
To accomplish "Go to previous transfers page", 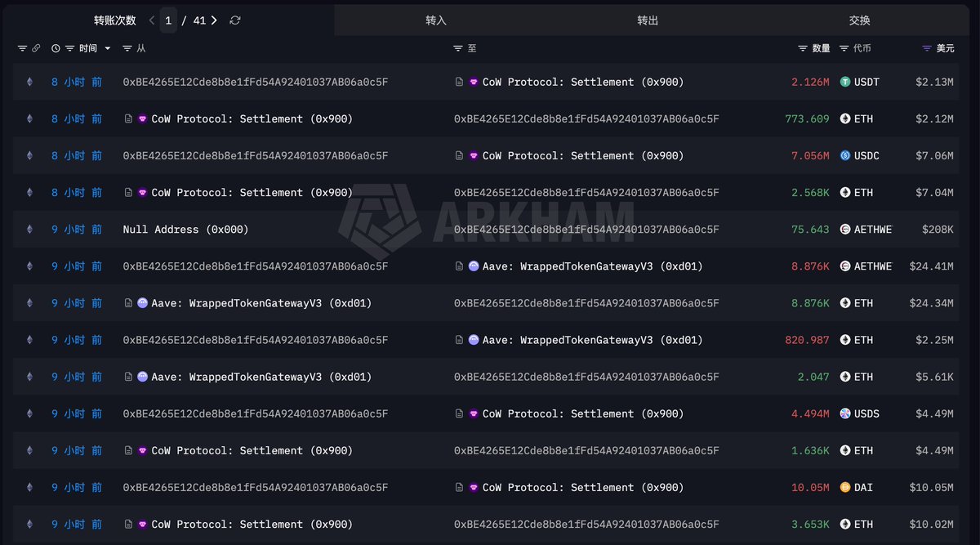I will 152,20.
